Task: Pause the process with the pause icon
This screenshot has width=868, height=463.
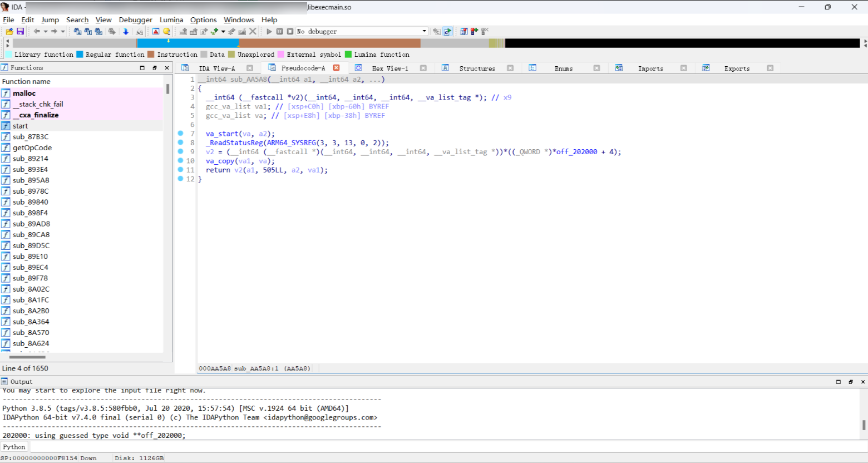Action: (x=280, y=32)
